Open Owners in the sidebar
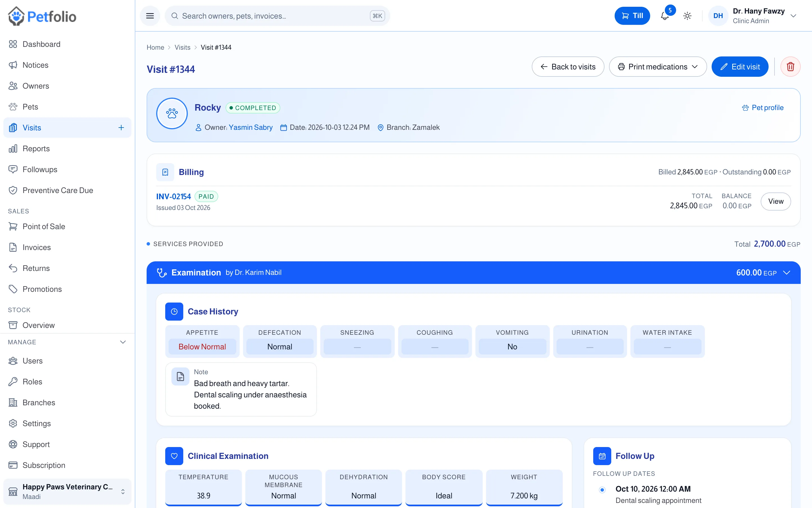812x508 pixels. pyautogui.click(x=67, y=86)
